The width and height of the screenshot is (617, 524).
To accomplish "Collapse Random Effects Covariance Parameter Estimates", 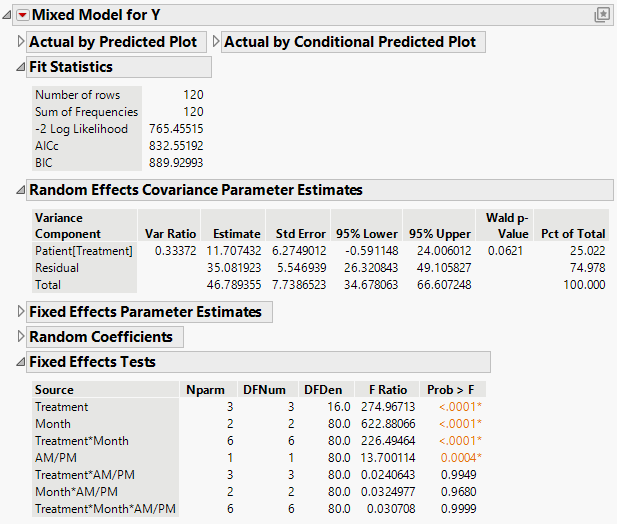I will tap(22, 190).
